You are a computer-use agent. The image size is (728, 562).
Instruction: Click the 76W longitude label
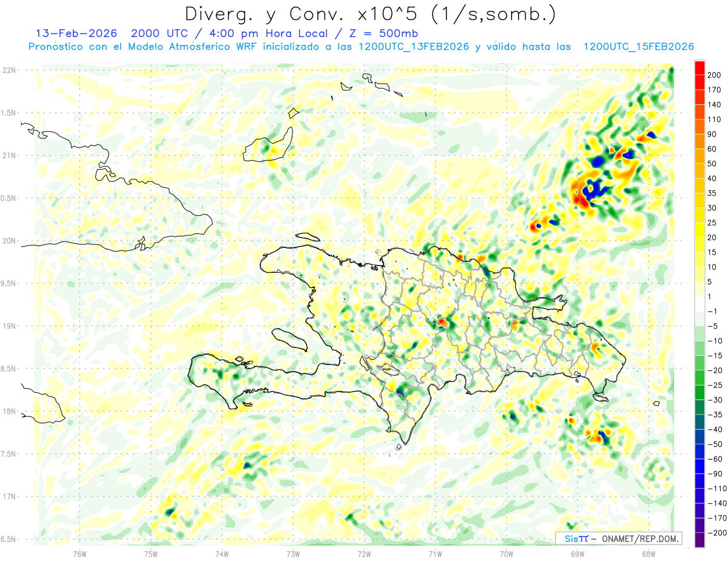pyautogui.click(x=79, y=554)
